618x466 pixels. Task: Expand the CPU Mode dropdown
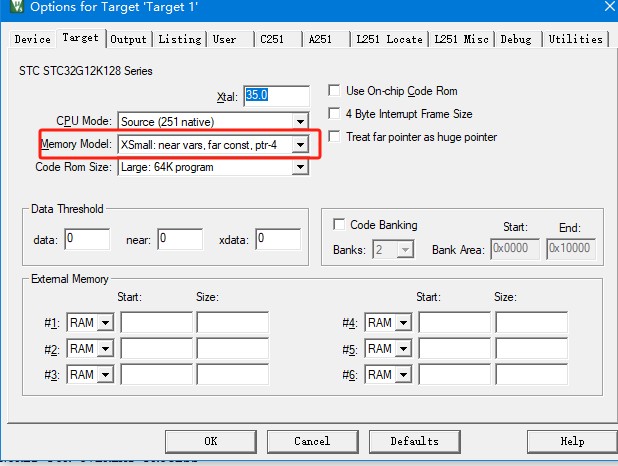[300, 121]
